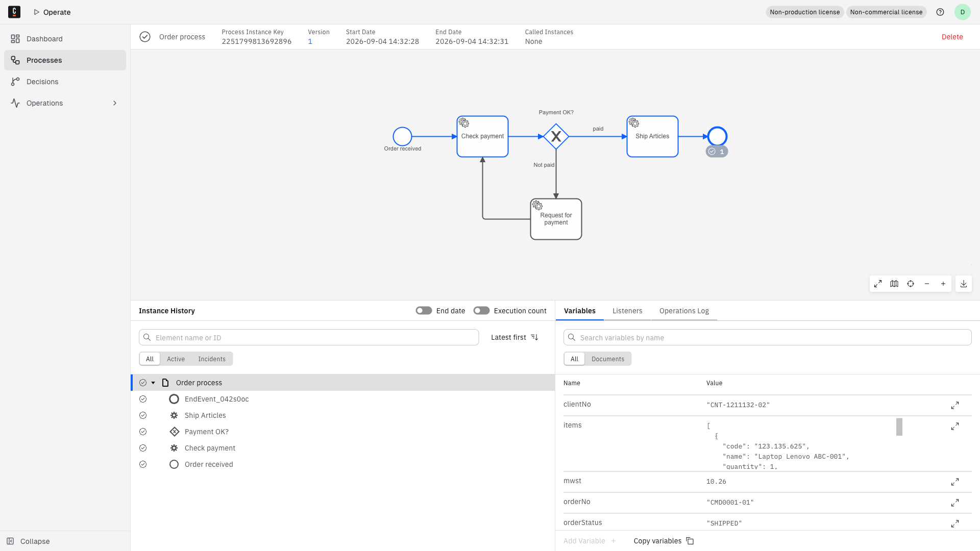Viewport: 980px width, 551px height.
Task: Click the Copy variables icon
Action: point(690,541)
